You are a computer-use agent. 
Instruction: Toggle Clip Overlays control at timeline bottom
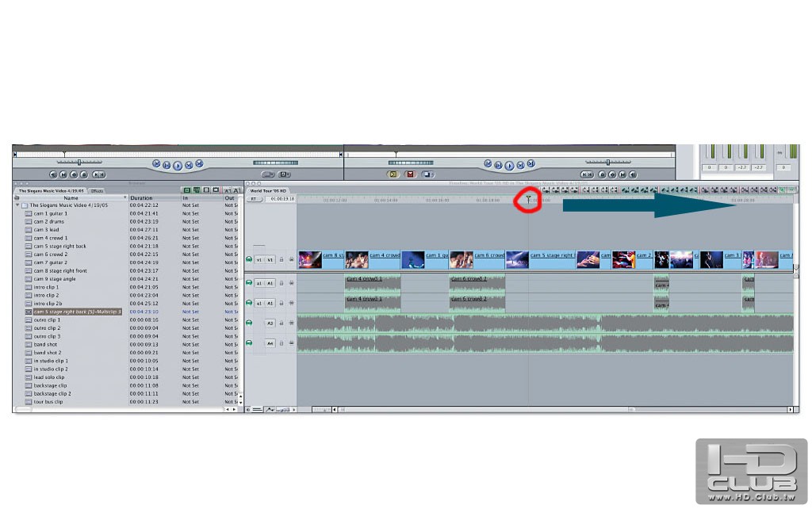(x=270, y=410)
